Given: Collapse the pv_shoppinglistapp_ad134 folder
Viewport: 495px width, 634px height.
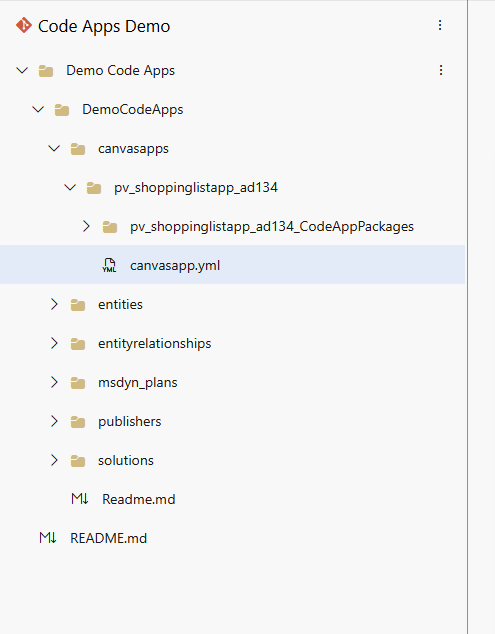Looking at the screenshot, I should 70,187.
